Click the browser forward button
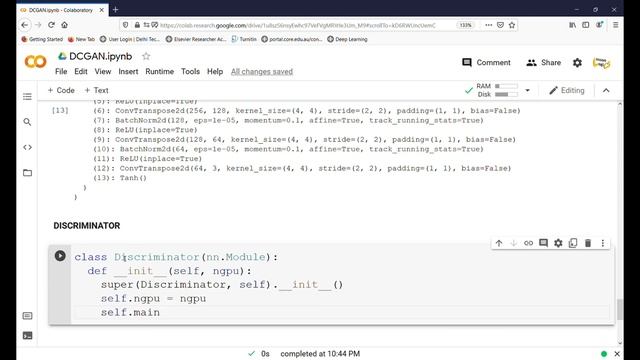Image resolution: width=640 pixels, height=360 pixels. 38,25
